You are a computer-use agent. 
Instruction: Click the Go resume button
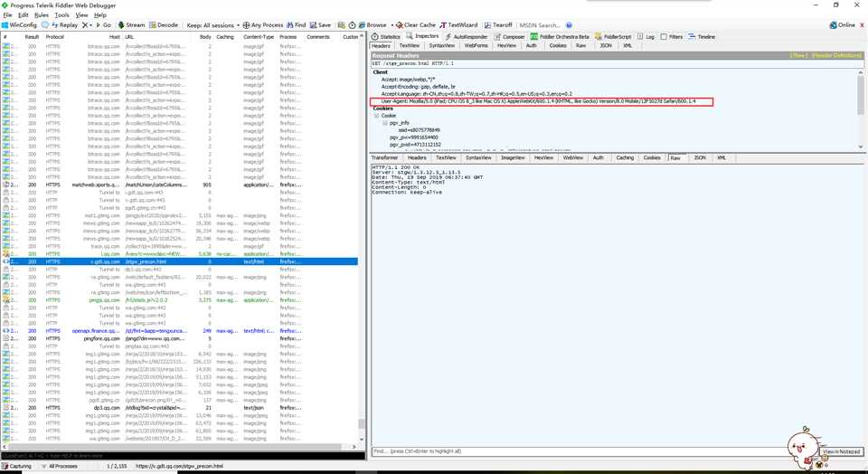point(103,25)
